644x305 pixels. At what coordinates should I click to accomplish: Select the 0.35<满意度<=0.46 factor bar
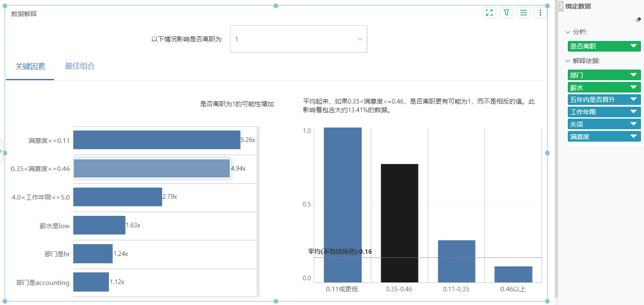click(152, 168)
